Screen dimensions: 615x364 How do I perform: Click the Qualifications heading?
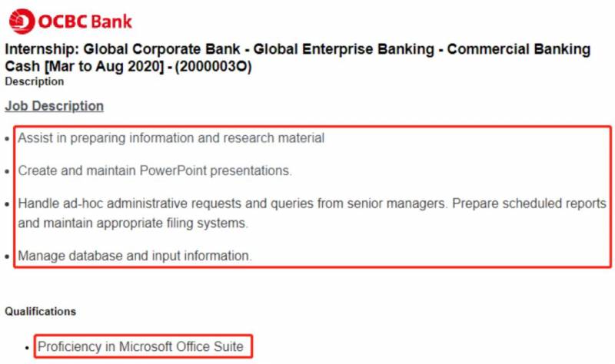coord(41,311)
